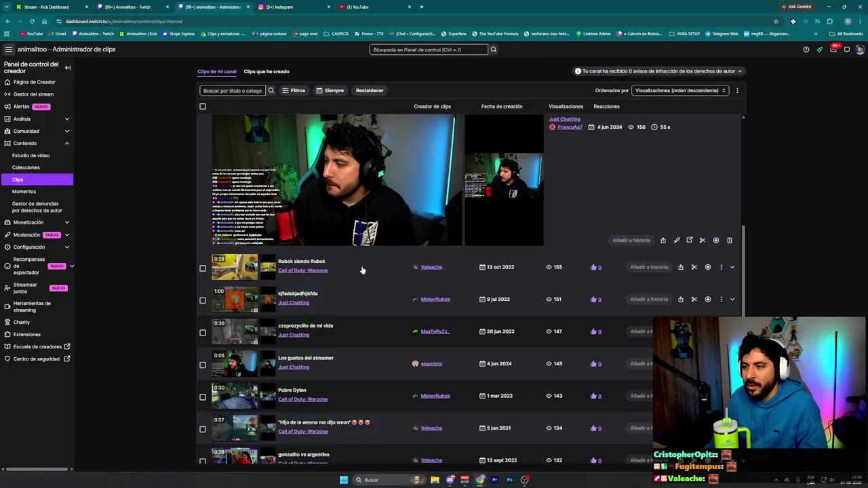Open the taskbar Buscar search box
The width and height of the screenshot is (868, 488).
[x=391, y=480]
